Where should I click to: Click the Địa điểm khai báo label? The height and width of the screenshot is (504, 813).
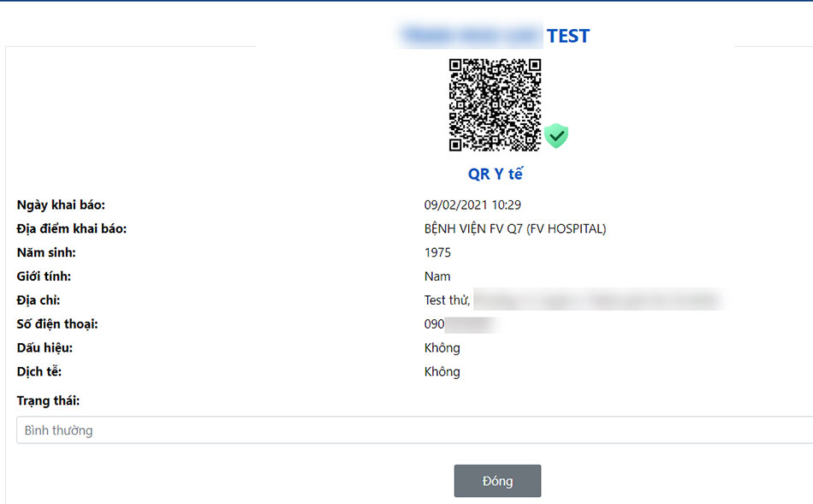point(72,228)
